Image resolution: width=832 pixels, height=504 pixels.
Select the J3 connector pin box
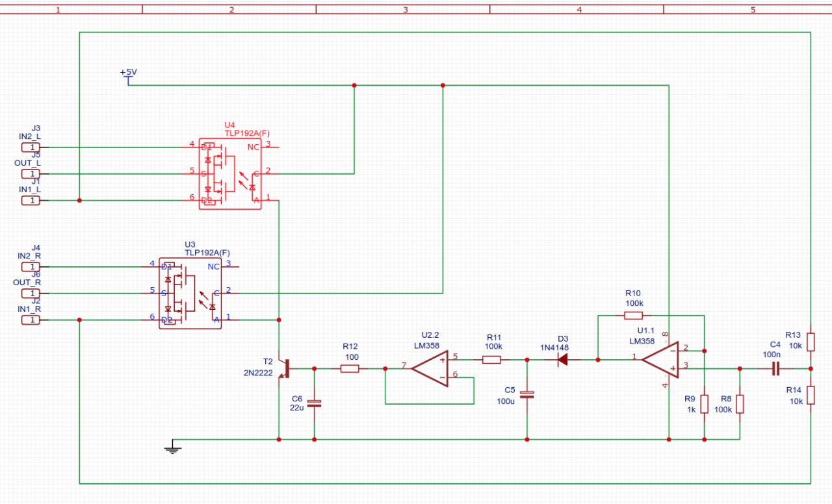[x=31, y=147]
